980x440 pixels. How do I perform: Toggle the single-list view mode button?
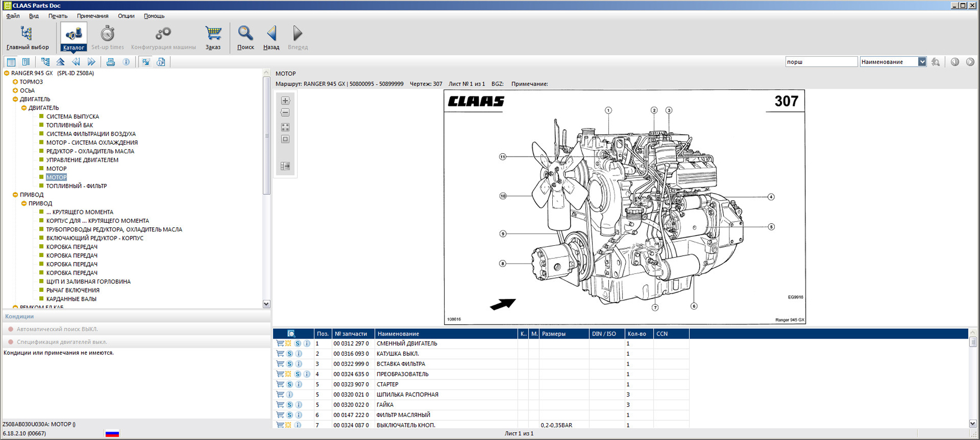point(11,62)
